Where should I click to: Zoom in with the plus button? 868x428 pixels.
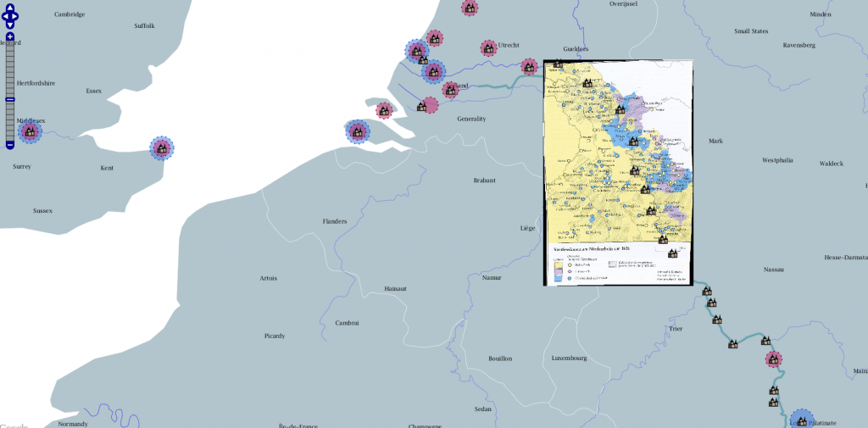[10, 36]
